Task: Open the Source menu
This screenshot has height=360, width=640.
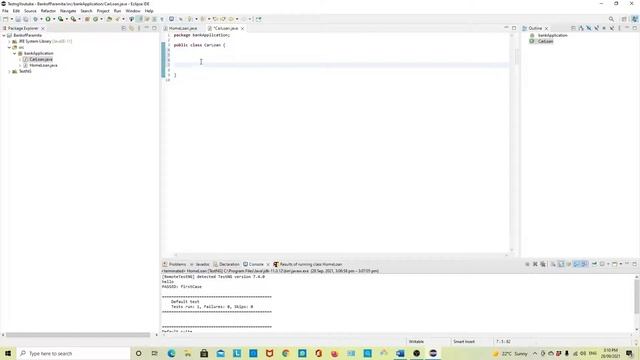Action: click(x=30, y=11)
